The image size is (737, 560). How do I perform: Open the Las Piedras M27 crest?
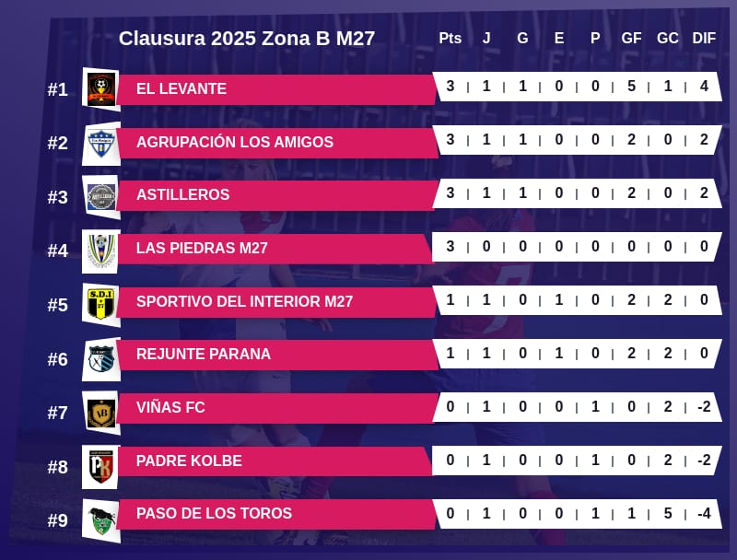point(100,250)
